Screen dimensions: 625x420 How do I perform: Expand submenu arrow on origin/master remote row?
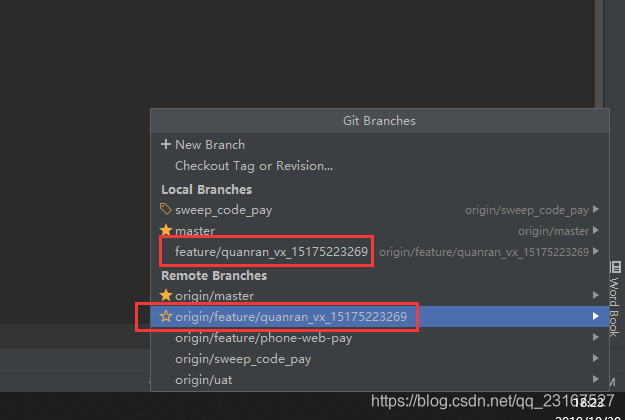[x=596, y=295]
